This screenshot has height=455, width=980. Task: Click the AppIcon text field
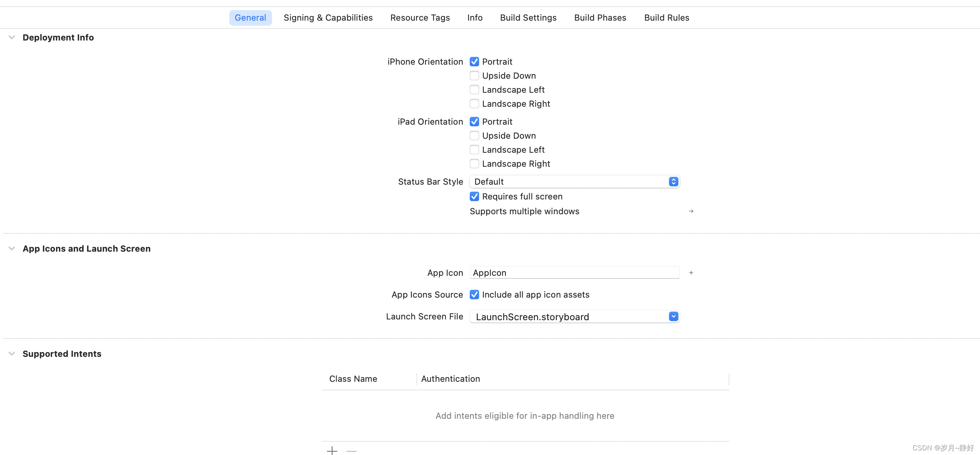574,273
